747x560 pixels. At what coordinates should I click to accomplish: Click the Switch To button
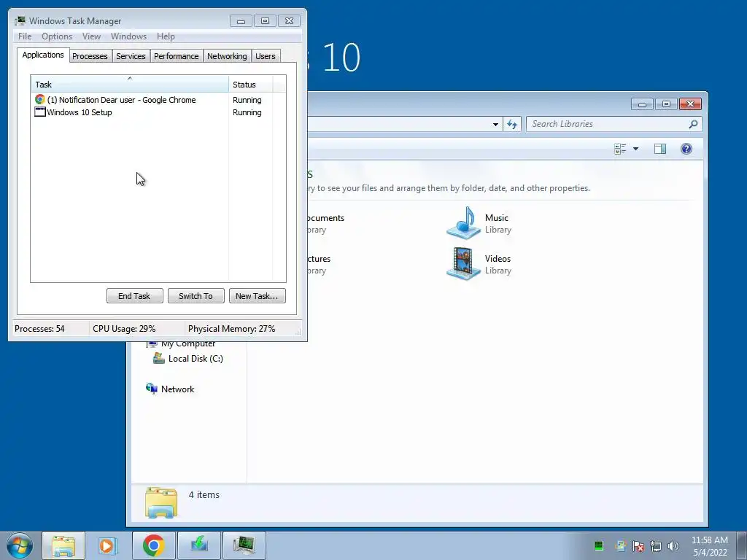196,296
